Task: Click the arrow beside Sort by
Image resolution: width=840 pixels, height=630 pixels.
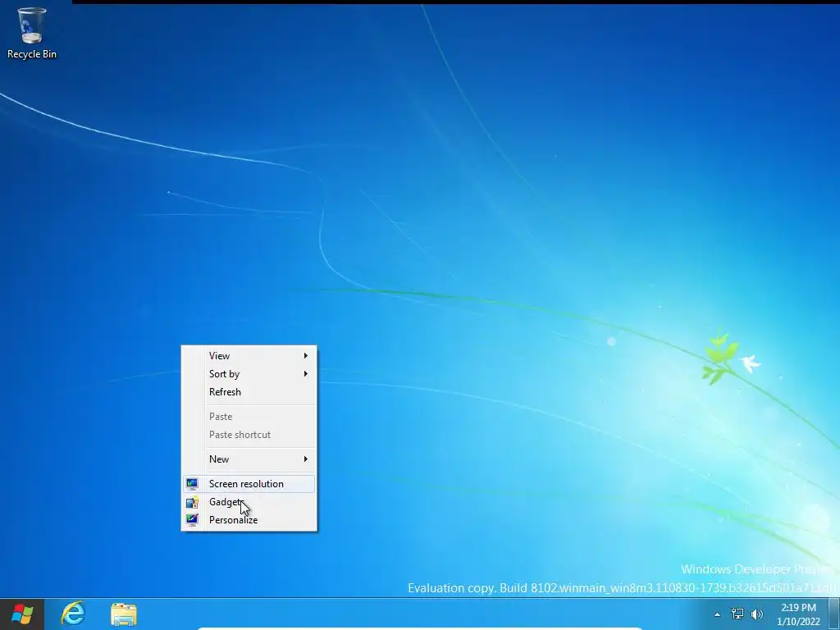Action: pyautogui.click(x=306, y=374)
